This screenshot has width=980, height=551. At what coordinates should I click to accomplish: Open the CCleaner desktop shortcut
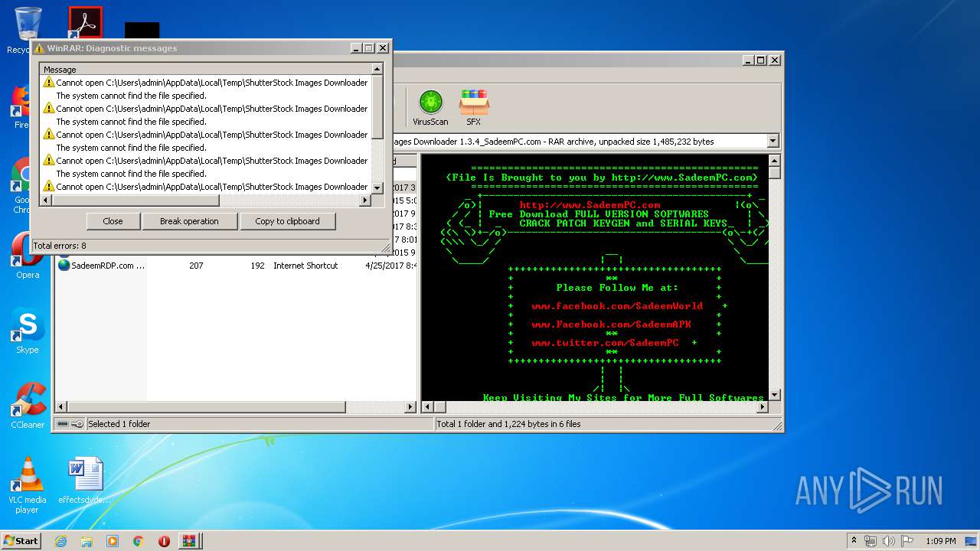tap(28, 406)
